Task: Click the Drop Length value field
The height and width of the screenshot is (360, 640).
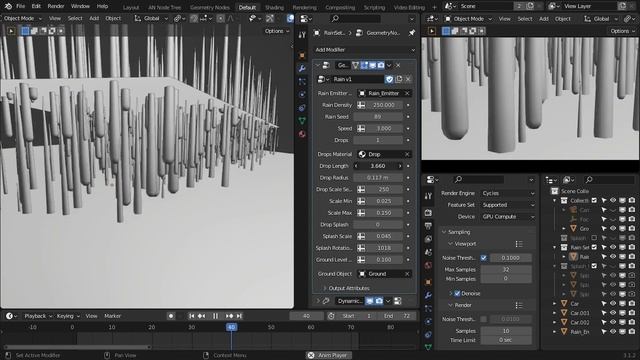Action: pyautogui.click(x=378, y=166)
